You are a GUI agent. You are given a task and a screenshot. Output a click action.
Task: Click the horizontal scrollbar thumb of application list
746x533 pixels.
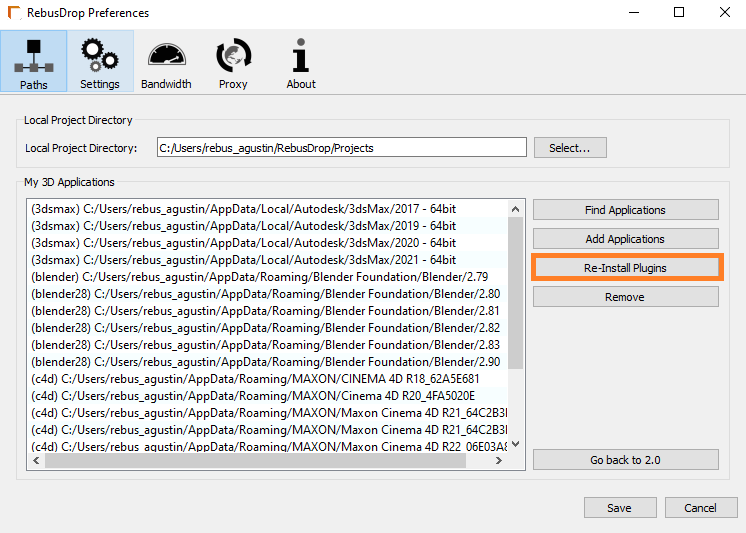[255, 460]
